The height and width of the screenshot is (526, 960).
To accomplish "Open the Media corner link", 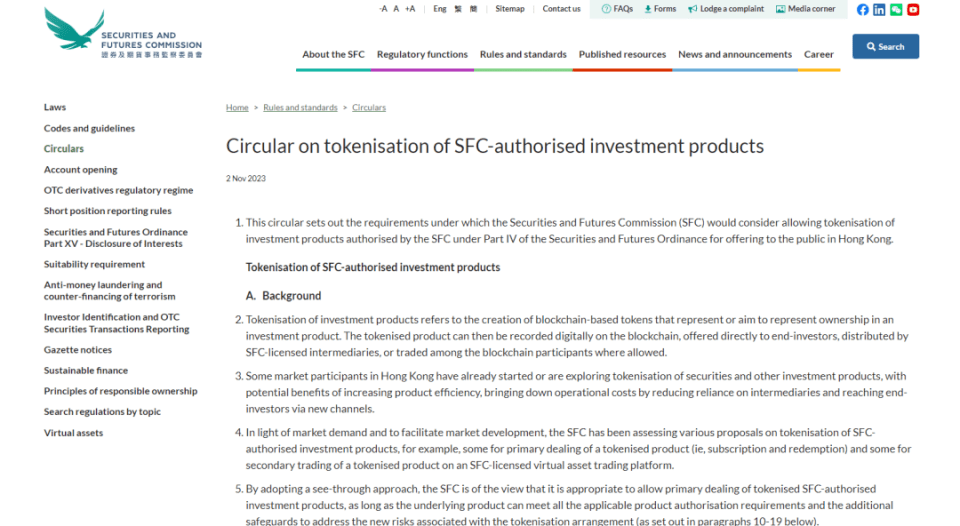I will (805, 9).
